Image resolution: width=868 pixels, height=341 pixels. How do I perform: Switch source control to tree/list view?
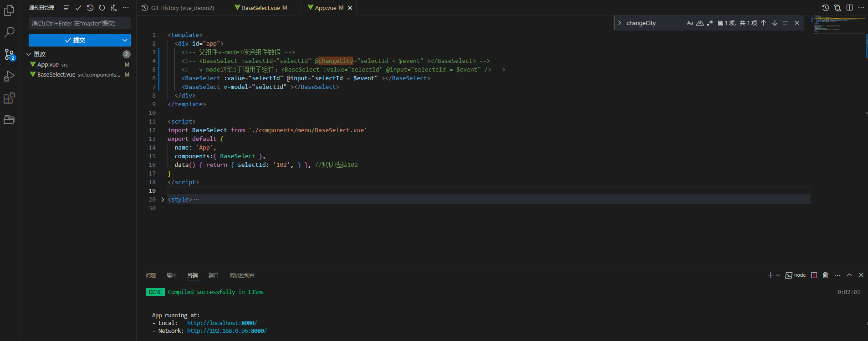pos(66,8)
